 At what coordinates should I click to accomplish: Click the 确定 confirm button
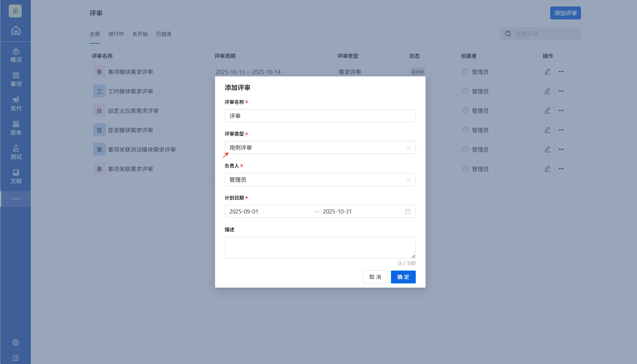coord(403,277)
